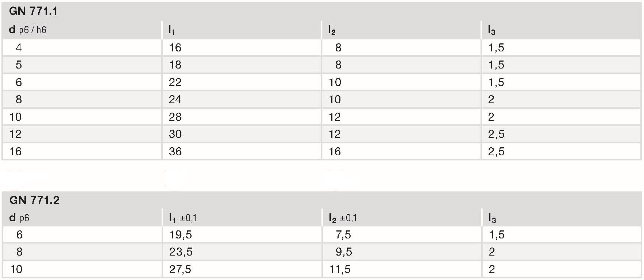Click the 'd p6 / h6' column header

(x=28, y=30)
